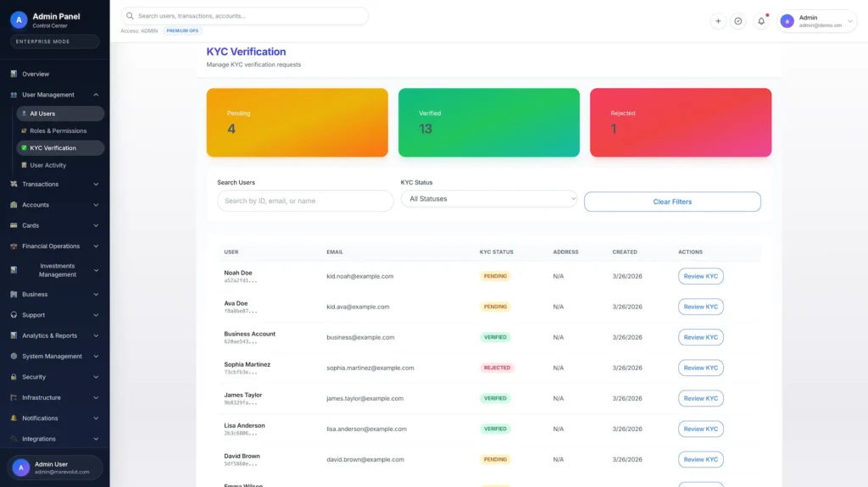This screenshot has width=868, height=487.
Task: Click the System Management gear icon
Action: tap(14, 356)
